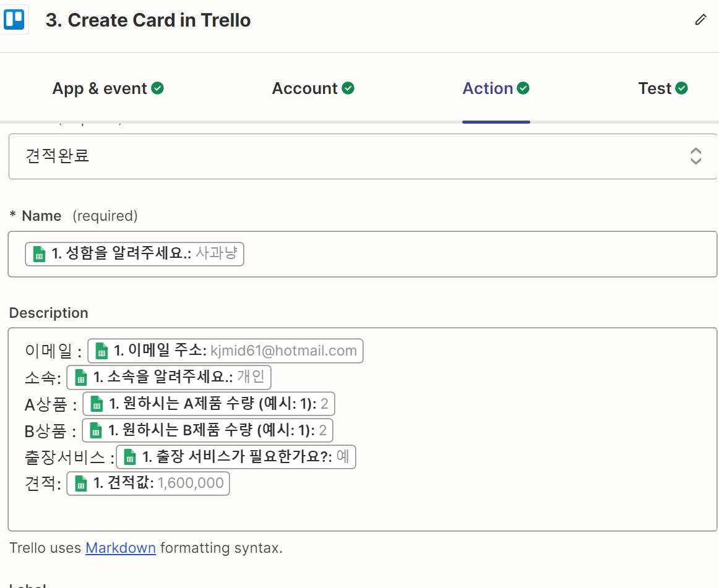This screenshot has width=719, height=588.
Task: Click Sheets icon in 출장 서비스 pill
Action: coord(130,457)
